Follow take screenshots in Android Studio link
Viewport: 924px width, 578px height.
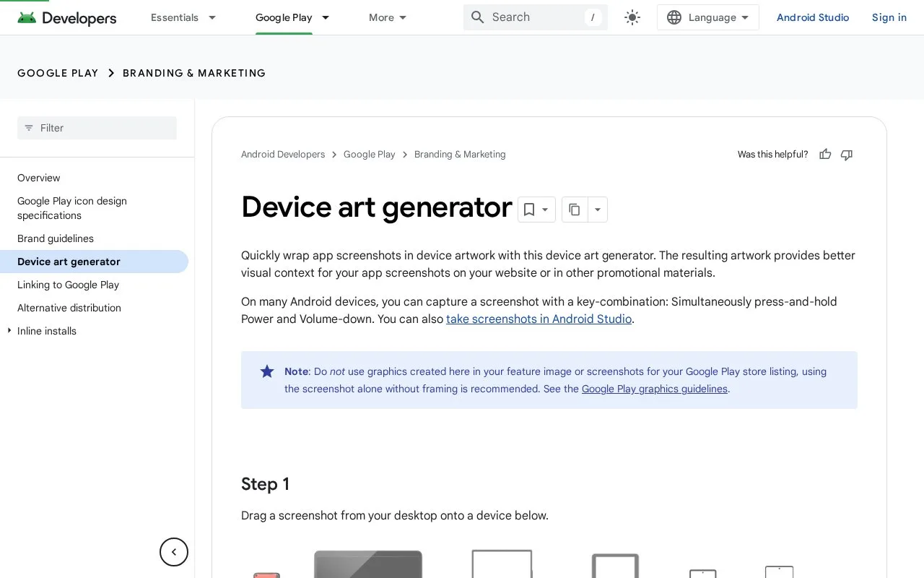[x=539, y=319]
